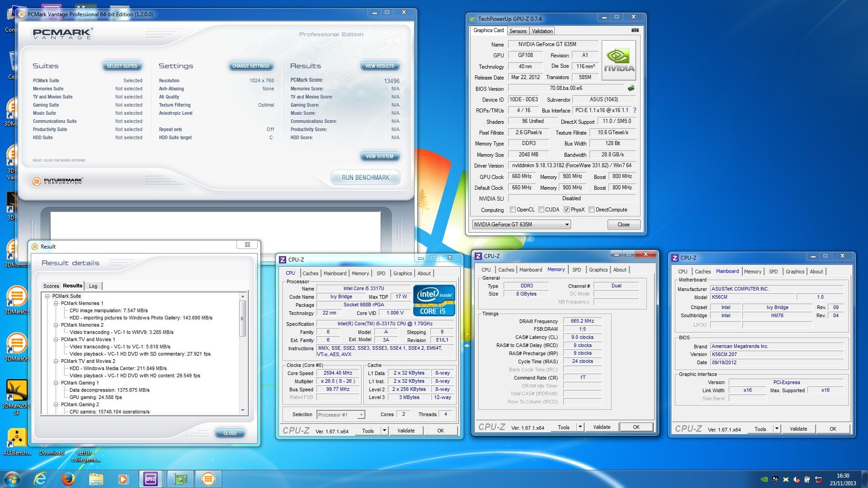The width and height of the screenshot is (868, 488).
Task: Click the NVIDIA logo in GPU-Z
Action: (x=619, y=60)
